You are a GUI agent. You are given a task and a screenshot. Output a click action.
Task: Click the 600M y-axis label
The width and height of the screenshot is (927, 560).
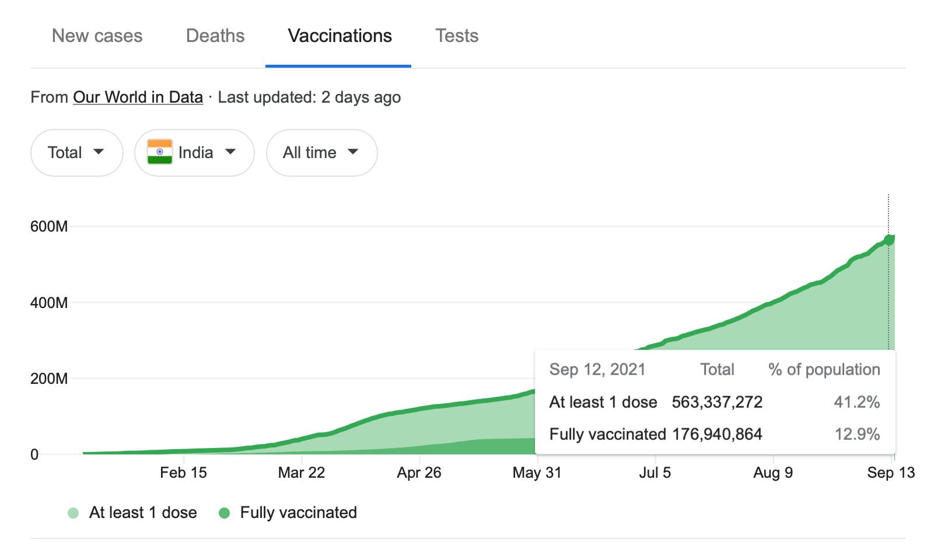[x=49, y=226]
